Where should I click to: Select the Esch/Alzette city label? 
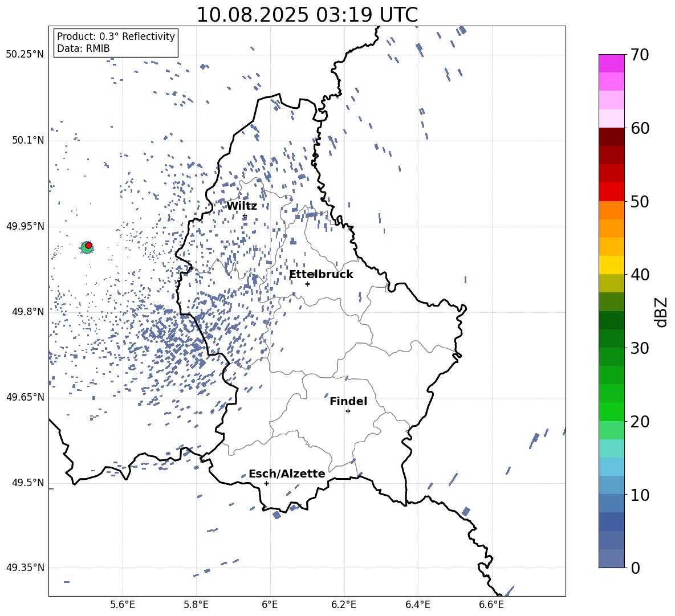(x=287, y=474)
